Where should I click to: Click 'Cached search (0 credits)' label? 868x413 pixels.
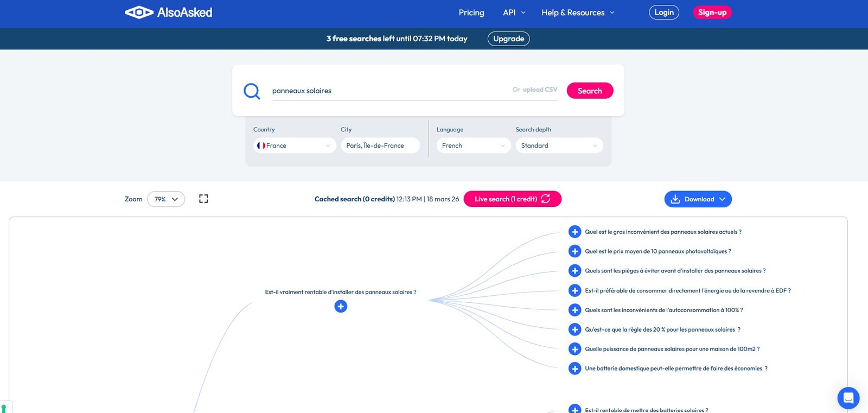tap(355, 199)
